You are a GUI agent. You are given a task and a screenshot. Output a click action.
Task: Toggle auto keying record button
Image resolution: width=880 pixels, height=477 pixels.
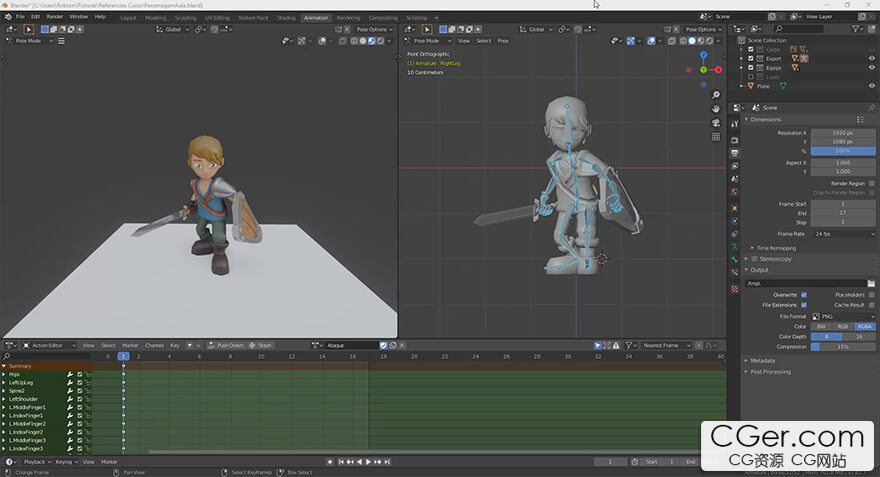click(330, 462)
